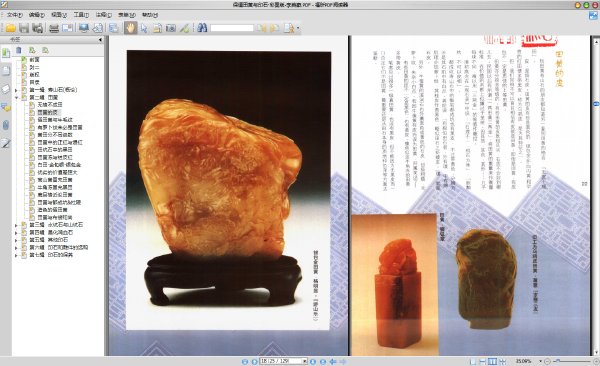
Task: Open the page number combo box dropdown
Action: click(x=305, y=361)
